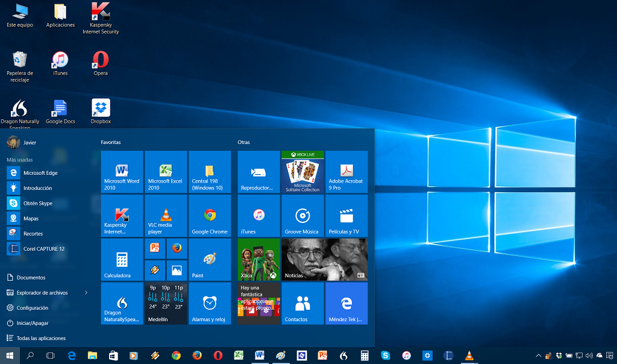Image resolution: width=617 pixels, height=364 pixels.
Task: Click the Favoritas group heading
Action: click(x=111, y=142)
